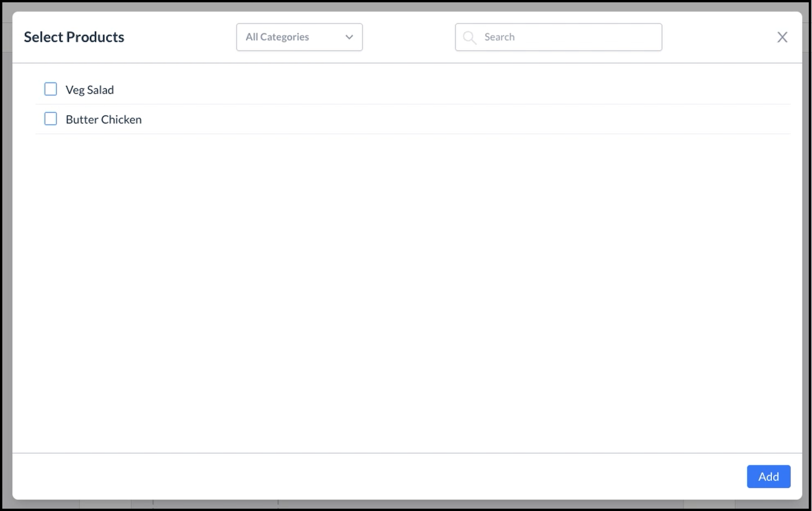The width and height of the screenshot is (812, 511).
Task: Click the footer area left of Add
Action: click(370, 476)
